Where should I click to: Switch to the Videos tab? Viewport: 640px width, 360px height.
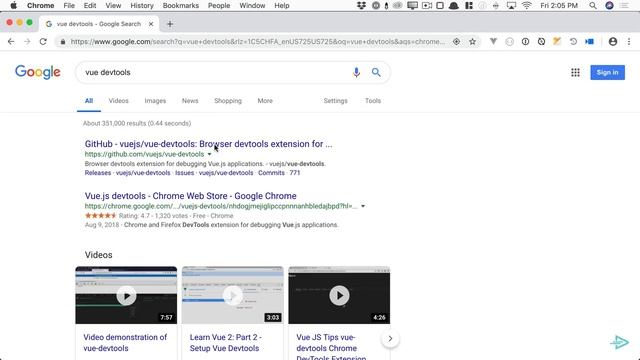pos(118,101)
